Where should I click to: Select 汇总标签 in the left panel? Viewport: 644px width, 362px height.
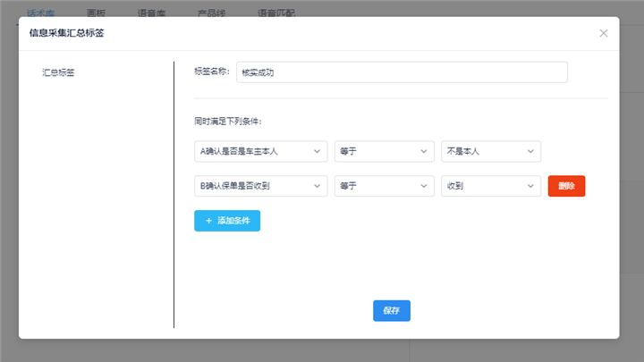coord(58,72)
